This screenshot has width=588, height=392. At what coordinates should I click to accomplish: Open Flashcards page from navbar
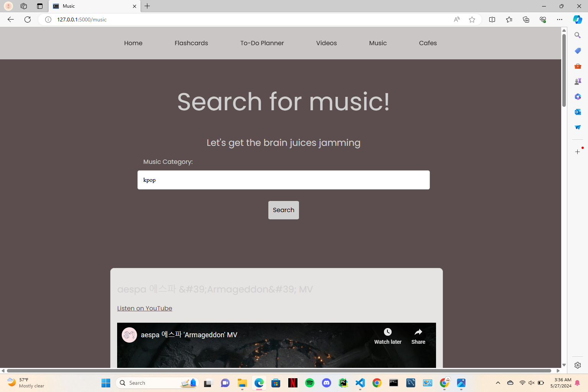tap(191, 43)
